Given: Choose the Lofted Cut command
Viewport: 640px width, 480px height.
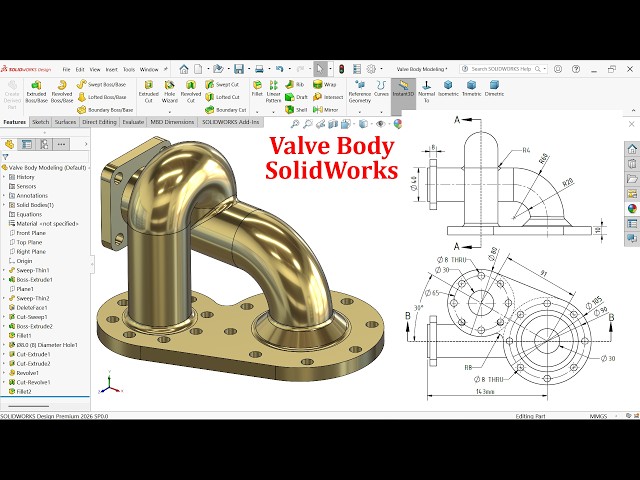Looking at the screenshot, I should (x=222, y=97).
